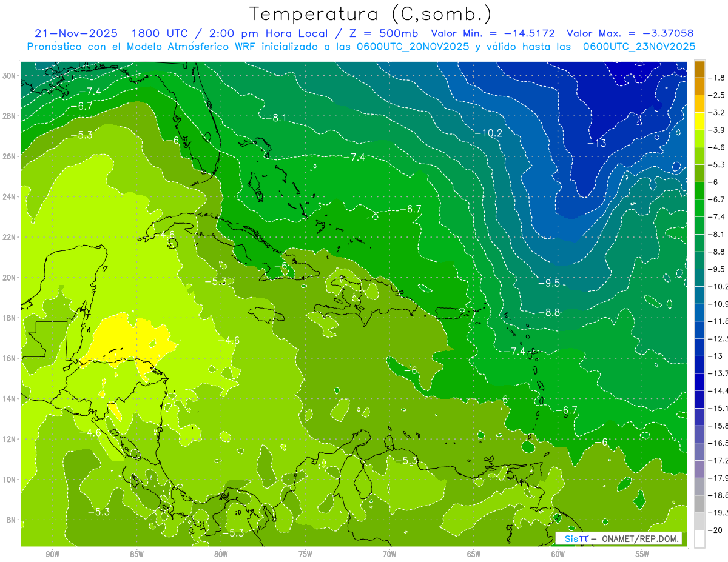
Task: Click the "10N" latitude axis label
Action: (x=10, y=479)
